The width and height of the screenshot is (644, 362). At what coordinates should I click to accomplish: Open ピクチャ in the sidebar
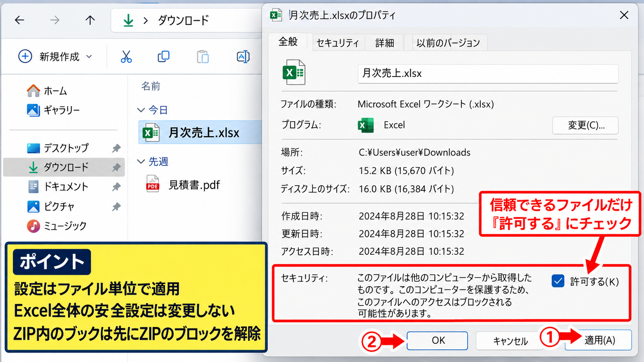click(50, 207)
